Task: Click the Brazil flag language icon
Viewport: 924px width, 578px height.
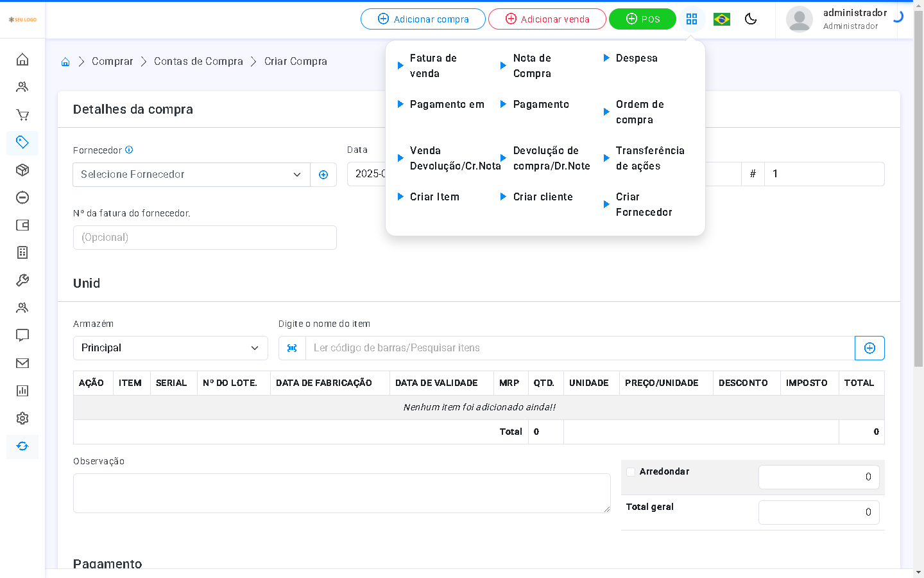Action: (722, 19)
